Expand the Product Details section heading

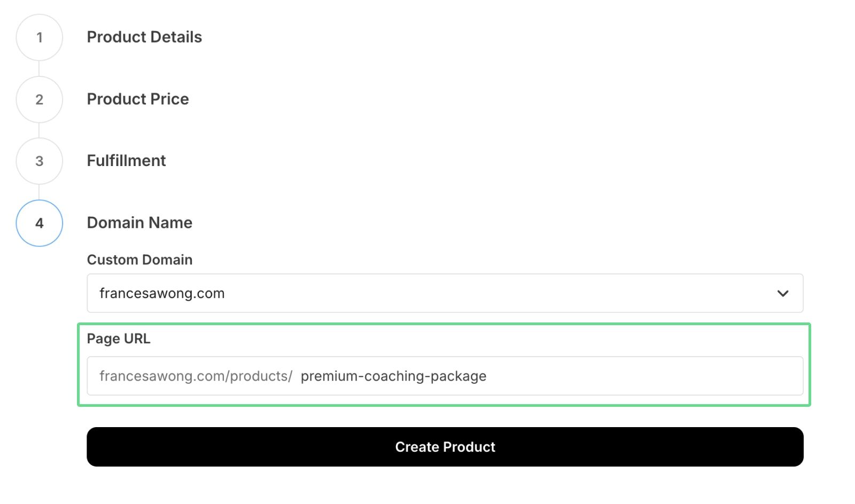144,37
